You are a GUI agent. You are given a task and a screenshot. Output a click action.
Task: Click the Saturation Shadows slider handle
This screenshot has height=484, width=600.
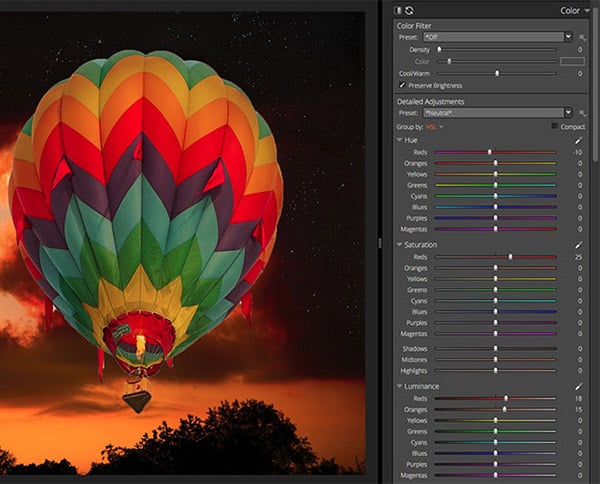pos(496,349)
